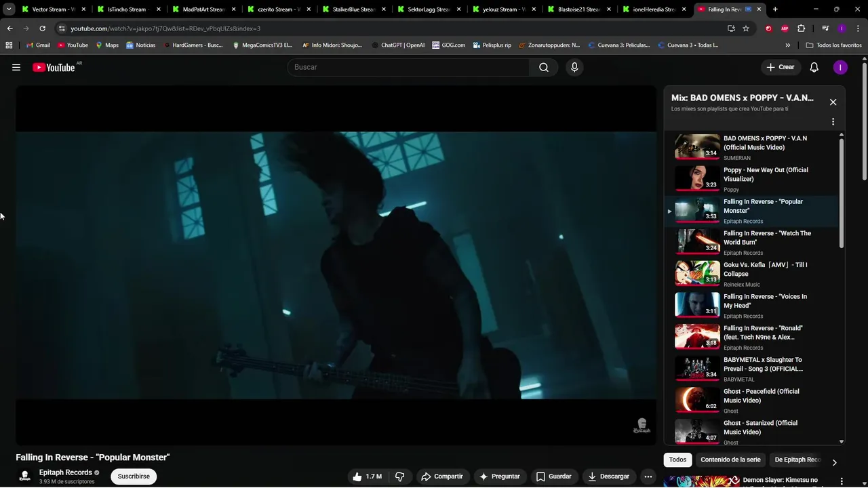Image resolution: width=868 pixels, height=488 pixels.
Task: Bookmark this page with star icon
Action: (x=746, y=28)
